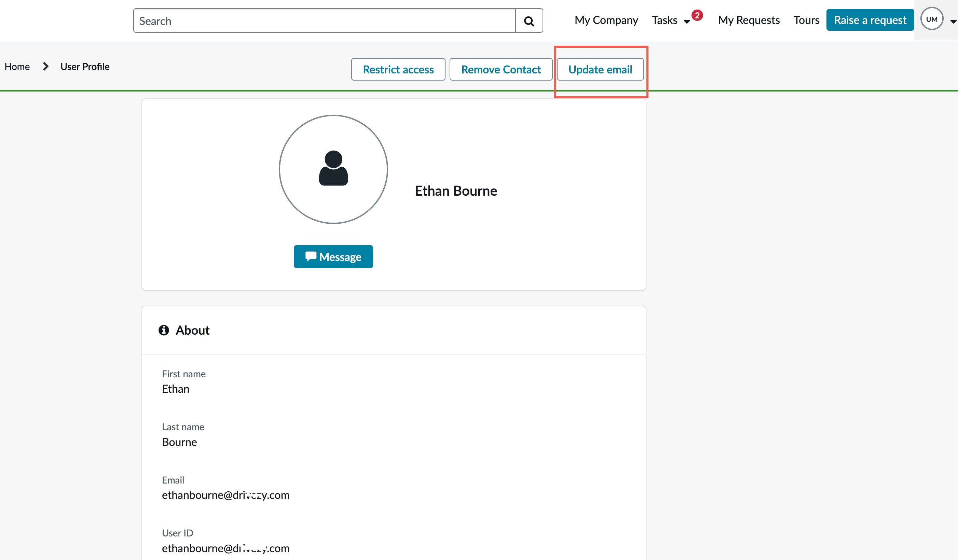Click the Last name value Bourne
Viewport: 958px width, 560px height.
coord(179,442)
